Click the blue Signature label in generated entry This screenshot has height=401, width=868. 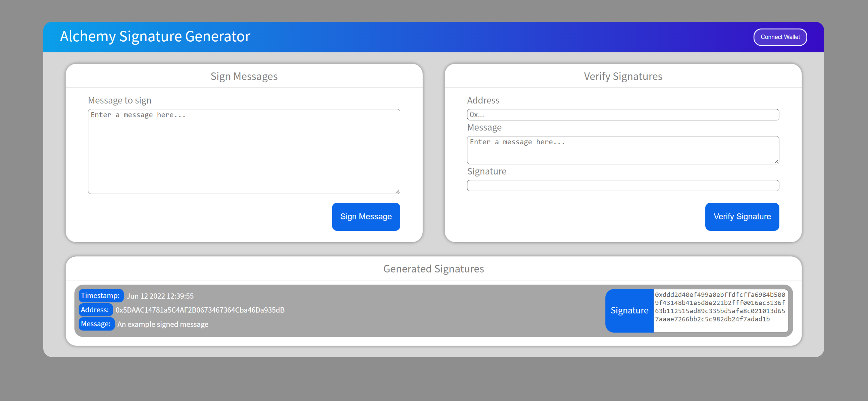pyautogui.click(x=629, y=310)
